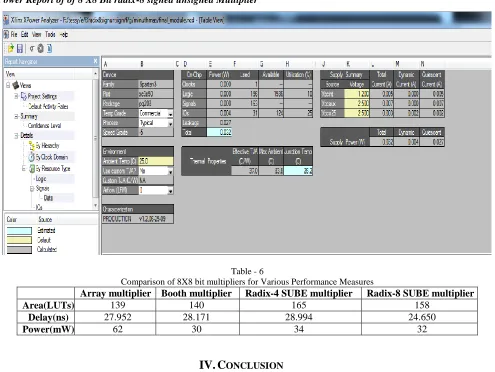The height and width of the screenshot is (372, 495).
Task: Open the View menu
Action: coord(36,34)
